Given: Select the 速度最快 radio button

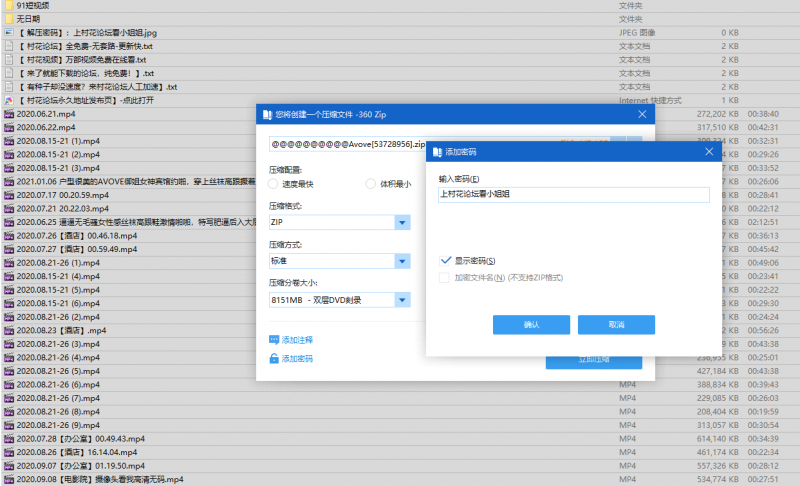Looking at the screenshot, I should click(x=274, y=184).
